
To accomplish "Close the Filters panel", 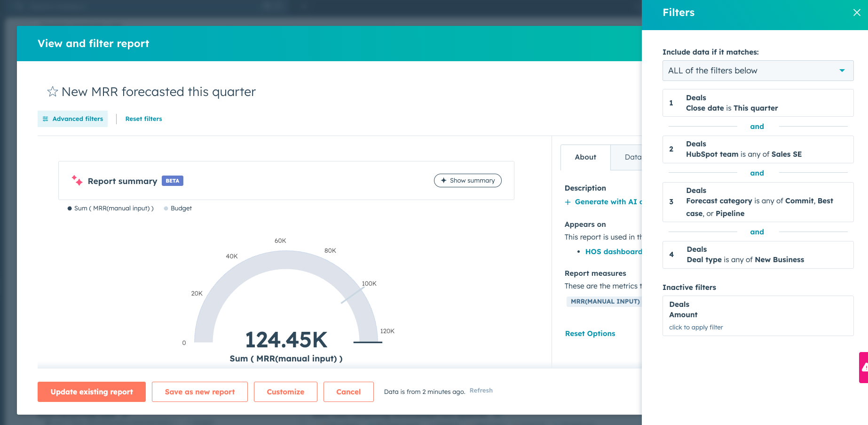I will coord(857,13).
